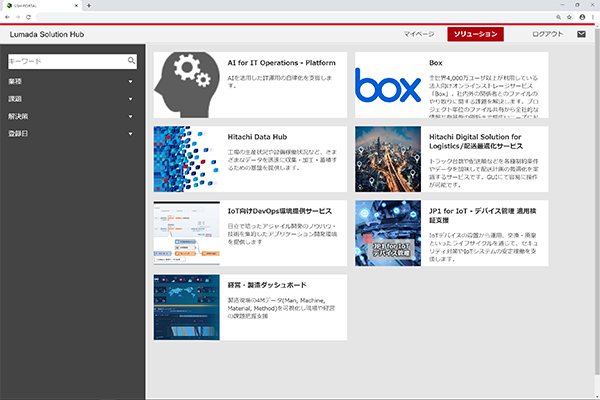Click the Box solution title
Screen dimensions: 600x400
(436, 63)
